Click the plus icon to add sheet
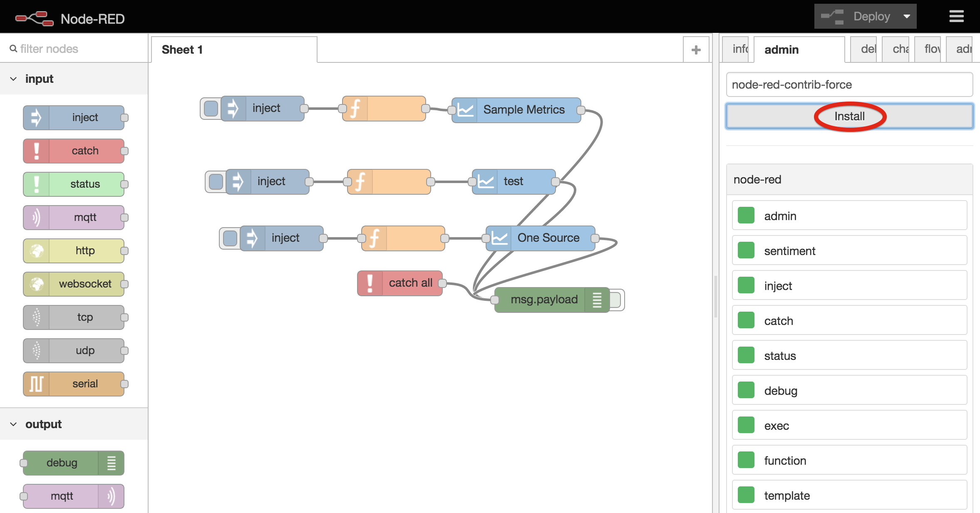The height and width of the screenshot is (513, 980). pos(696,50)
